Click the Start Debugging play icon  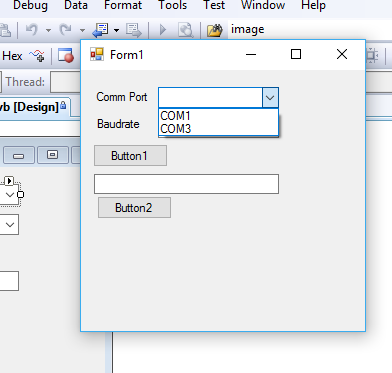click(x=163, y=30)
